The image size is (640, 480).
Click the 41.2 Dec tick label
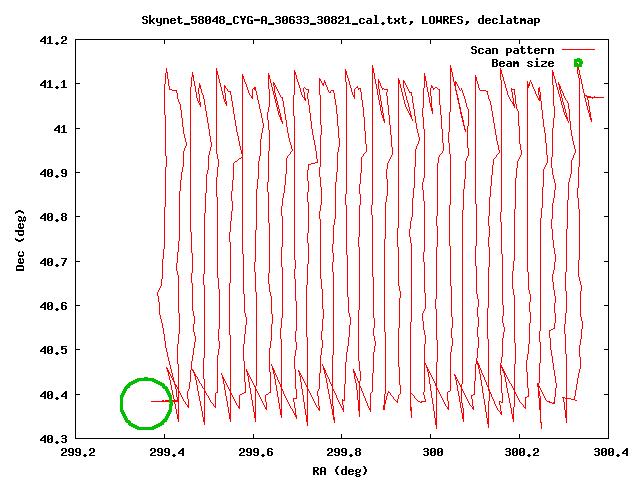(x=53, y=40)
